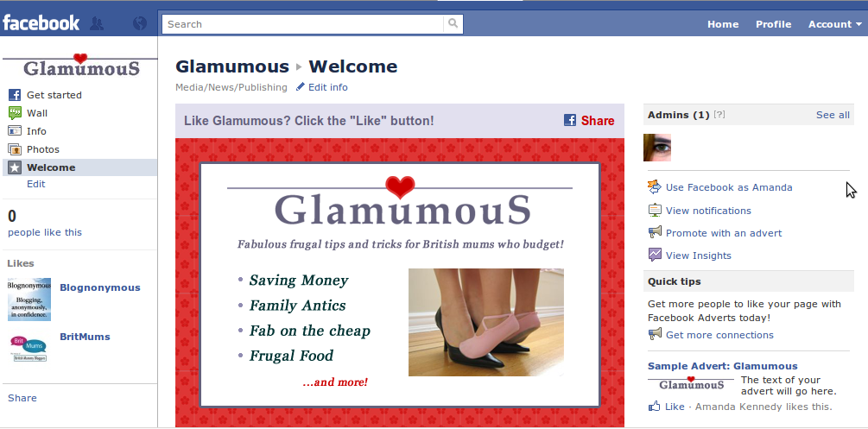This screenshot has width=868, height=429.
Task: Click the Photos icon in sidebar
Action: tap(15, 149)
